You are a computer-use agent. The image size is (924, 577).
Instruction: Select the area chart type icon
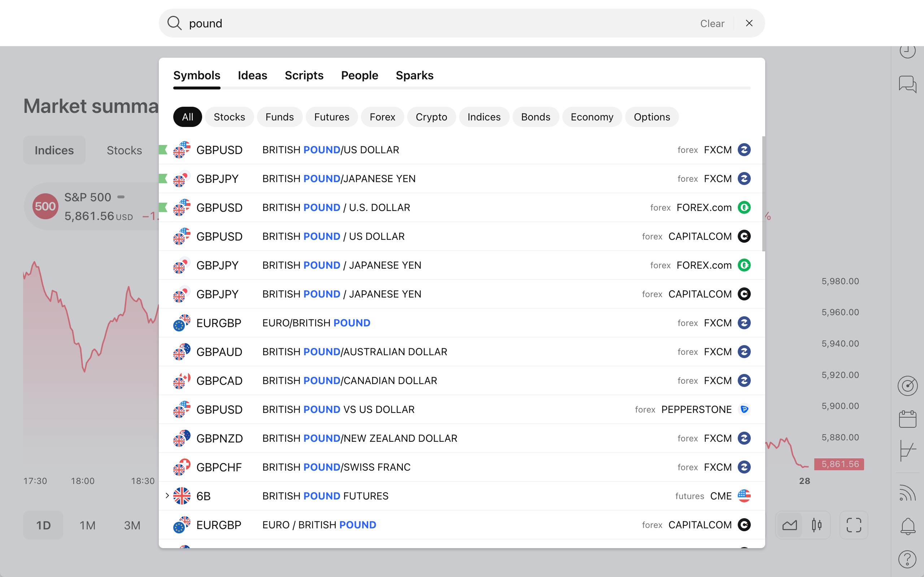[x=790, y=525]
